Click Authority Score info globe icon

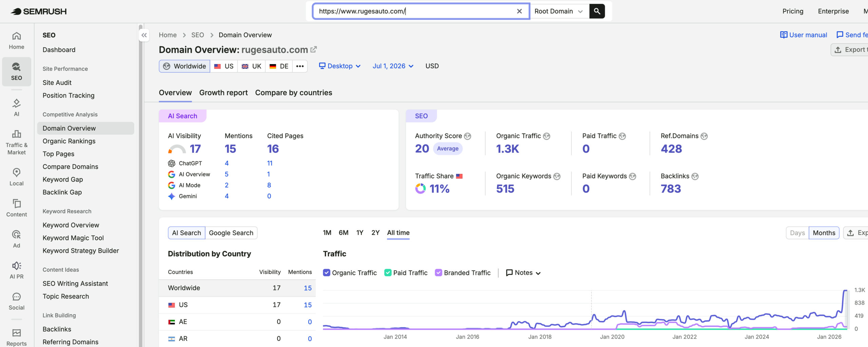pyautogui.click(x=468, y=136)
